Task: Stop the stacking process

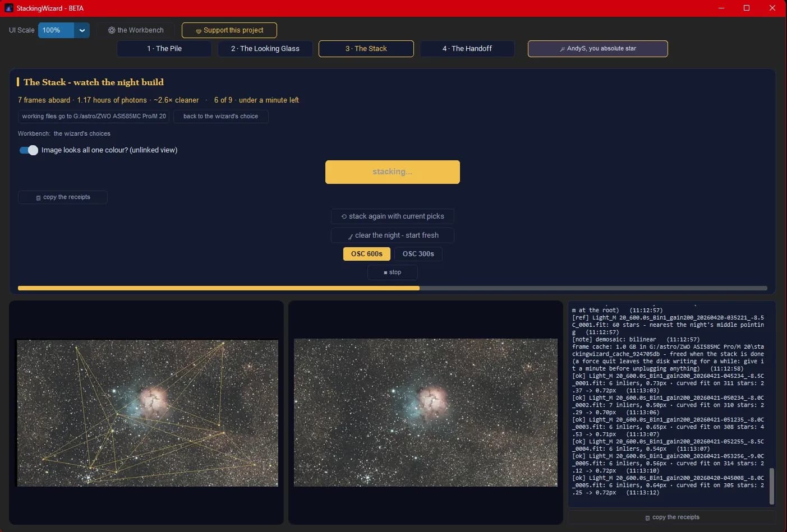Action: coord(393,272)
